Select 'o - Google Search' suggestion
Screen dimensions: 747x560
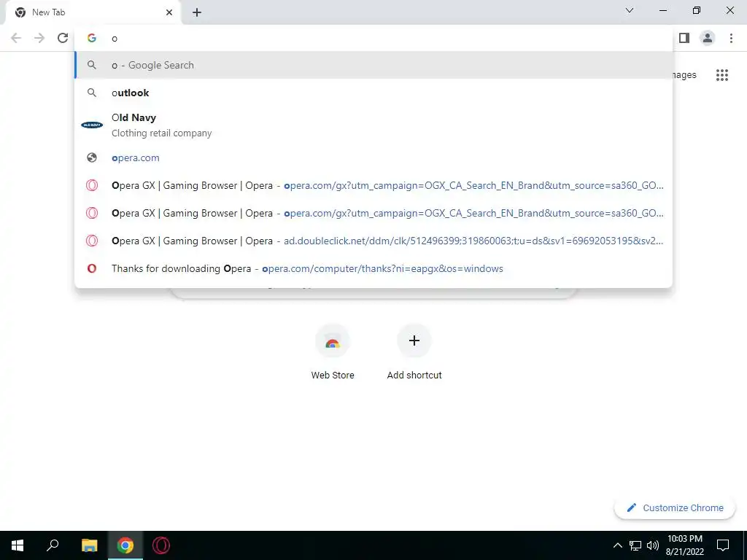[x=374, y=65]
